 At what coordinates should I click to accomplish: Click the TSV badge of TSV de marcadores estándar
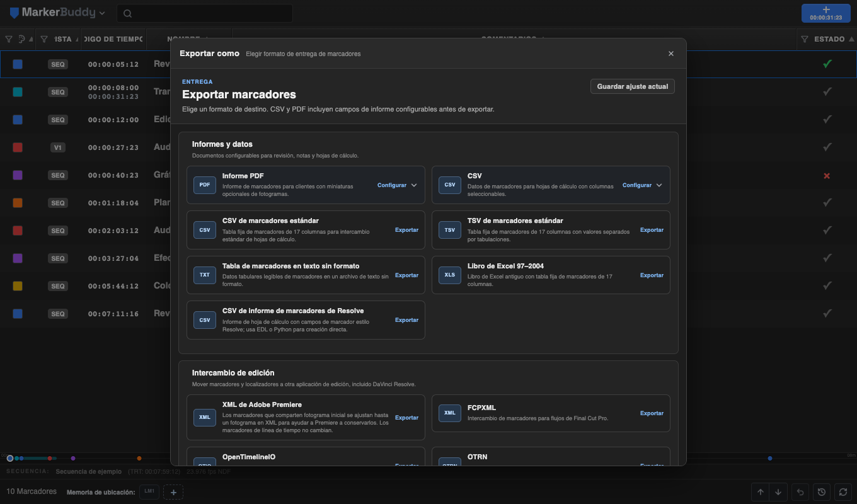tap(450, 230)
